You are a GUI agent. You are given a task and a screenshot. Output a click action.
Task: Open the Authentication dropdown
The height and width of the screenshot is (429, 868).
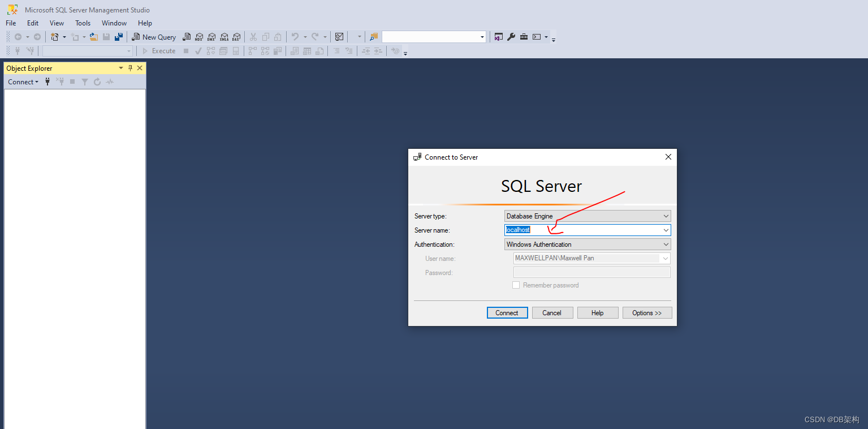click(x=666, y=244)
